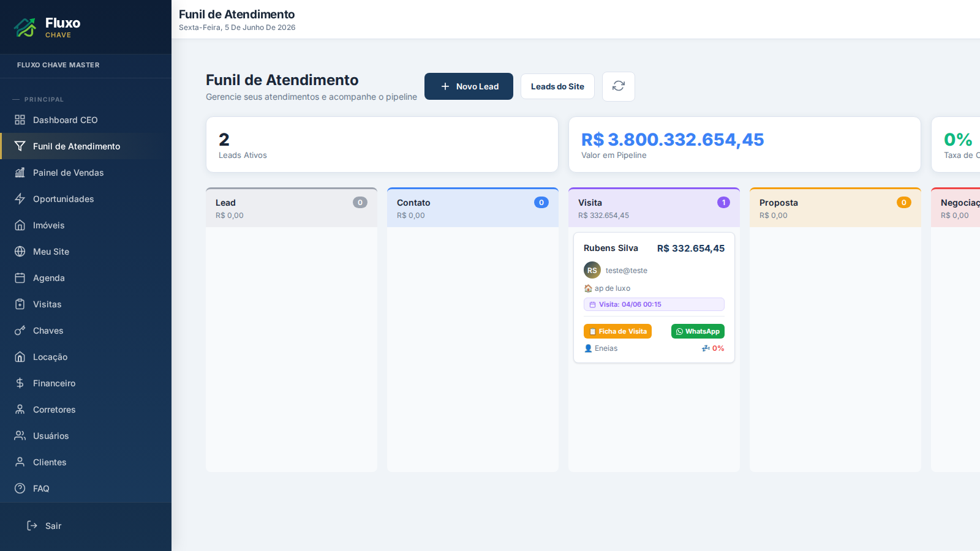980x551 pixels.
Task: Click the 0% score indicator on the card
Action: [713, 348]
